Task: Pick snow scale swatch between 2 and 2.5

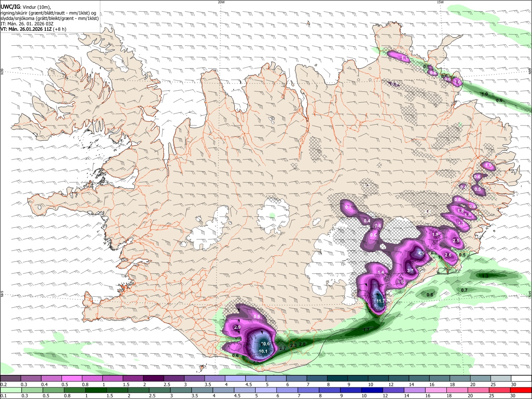Action: (153, 378)
